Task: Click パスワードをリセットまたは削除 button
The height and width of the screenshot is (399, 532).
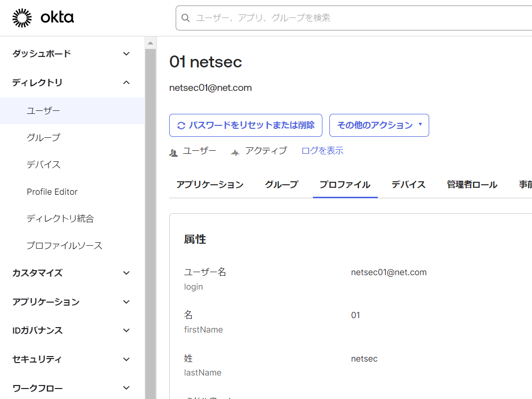Action: coord(246,125)
